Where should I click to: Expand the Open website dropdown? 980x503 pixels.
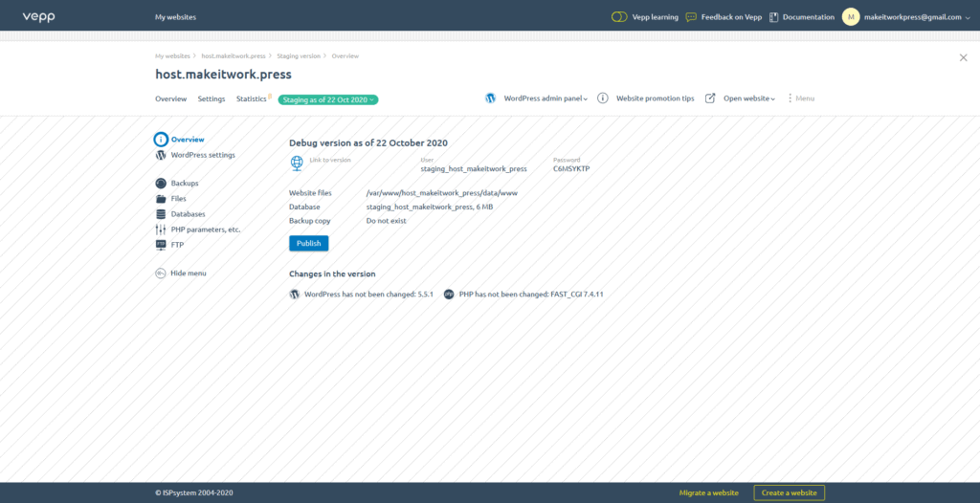pyautogui.click(x=749, y=98)
